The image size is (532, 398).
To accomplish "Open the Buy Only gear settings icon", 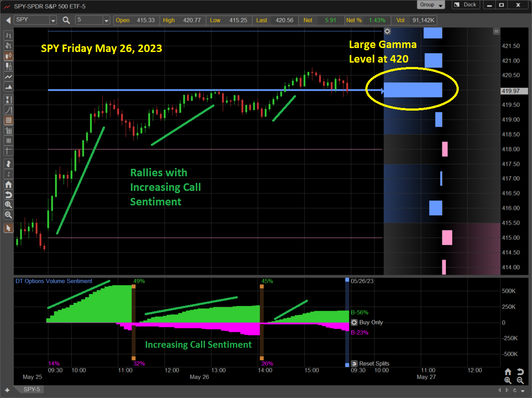I will point(354,323).
